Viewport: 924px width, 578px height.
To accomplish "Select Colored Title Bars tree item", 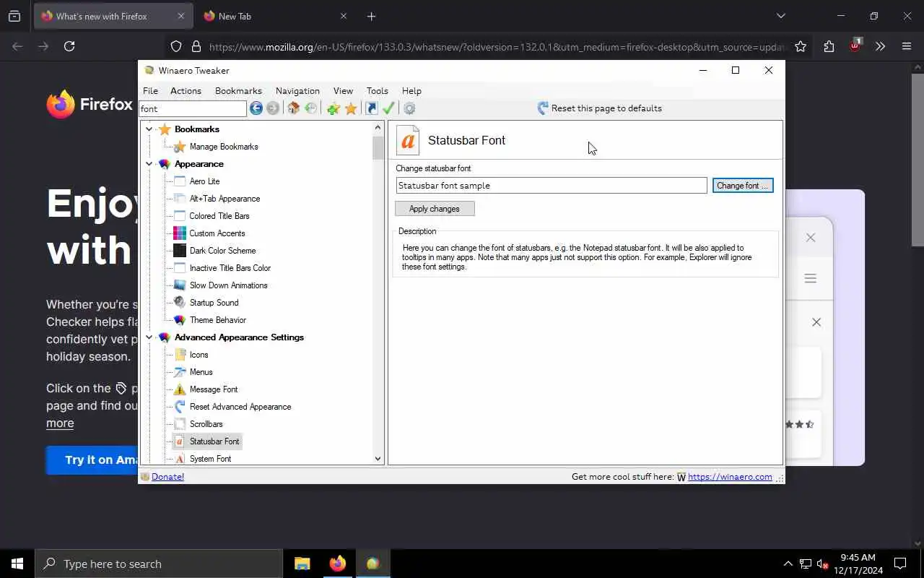I will (x=219, y=216).
